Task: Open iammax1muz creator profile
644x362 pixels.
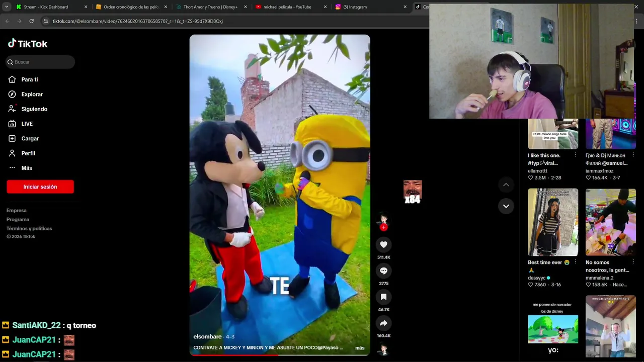Action: tap(599, 171)
